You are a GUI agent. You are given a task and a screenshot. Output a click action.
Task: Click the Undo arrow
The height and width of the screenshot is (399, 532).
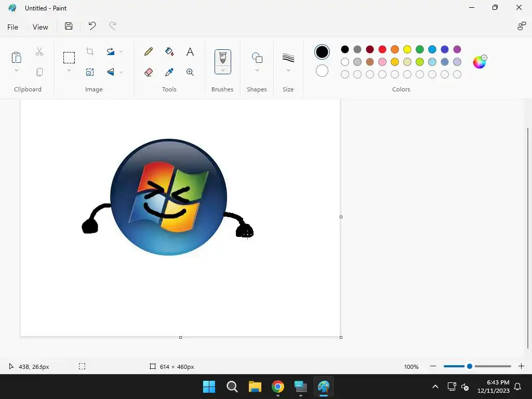click(x=92, y=26)
